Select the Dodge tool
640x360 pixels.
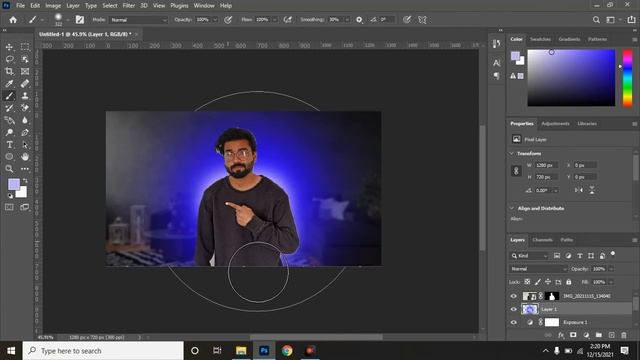tap(9, 133)
